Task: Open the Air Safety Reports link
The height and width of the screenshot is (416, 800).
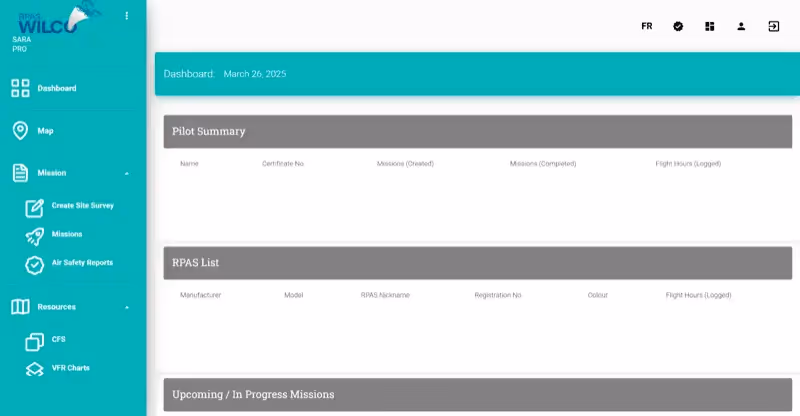Action: tap(82, 263)
